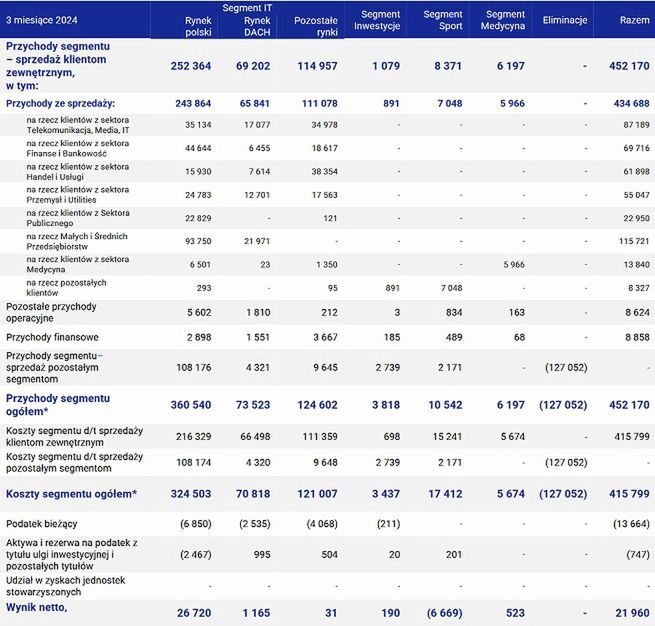This screenshot has height=626, width=655.
Task: Select the Segment Medycyna header
Action: pos(503,20)
